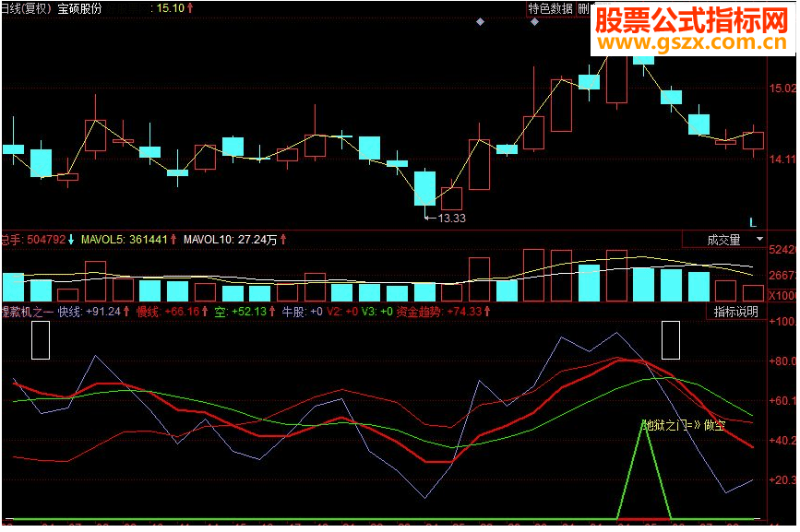Open the 指标说明 button
The height and width of the screenshot is (532, 800).
735,312
